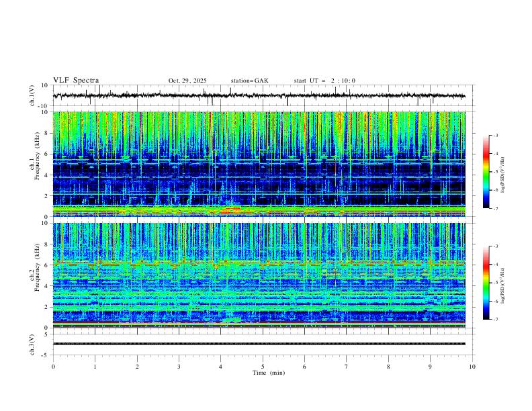Click the "6" tick on the time axis
Image resolution: width=532 pixels, height=411 pixels.
(x=305, y=367)
